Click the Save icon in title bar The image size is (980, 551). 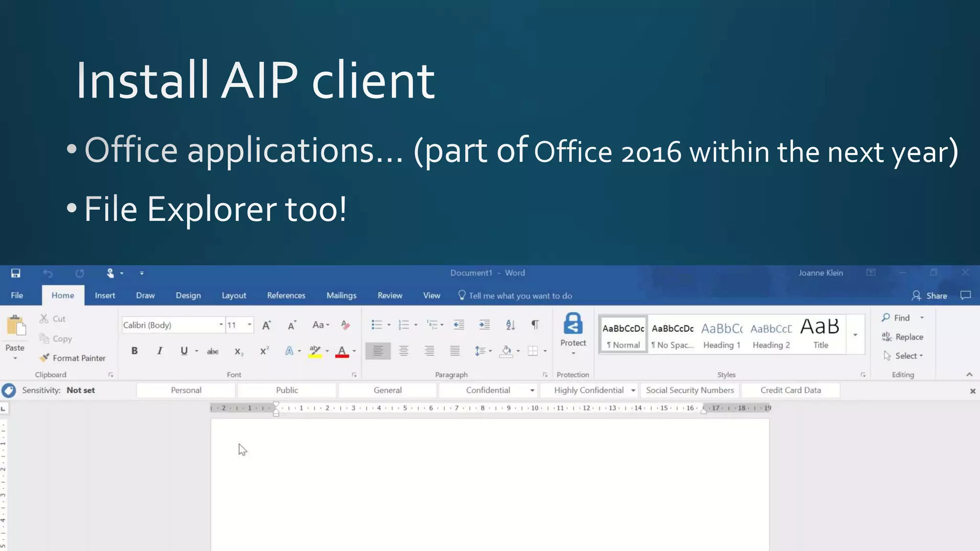click(x=16, y=273)
